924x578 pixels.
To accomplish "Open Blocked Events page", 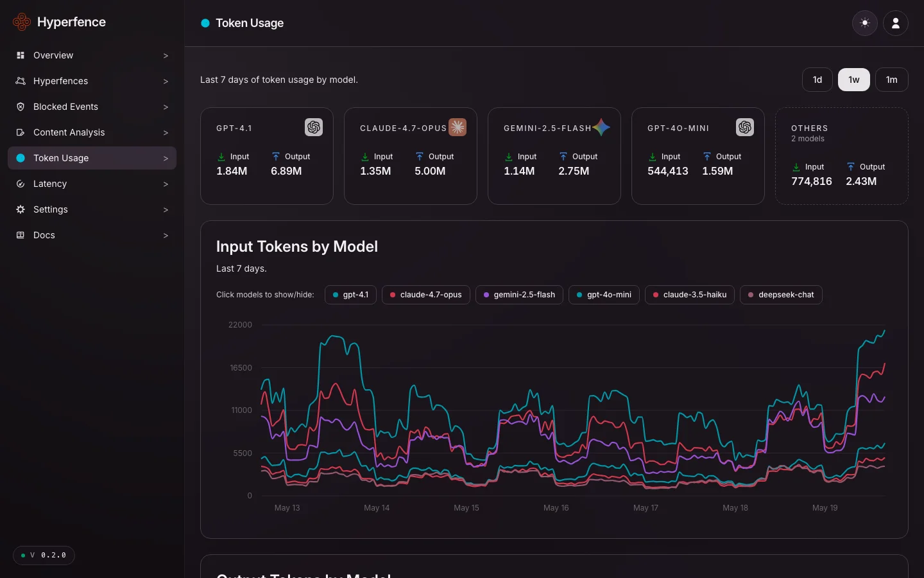I will pos(92,107).
